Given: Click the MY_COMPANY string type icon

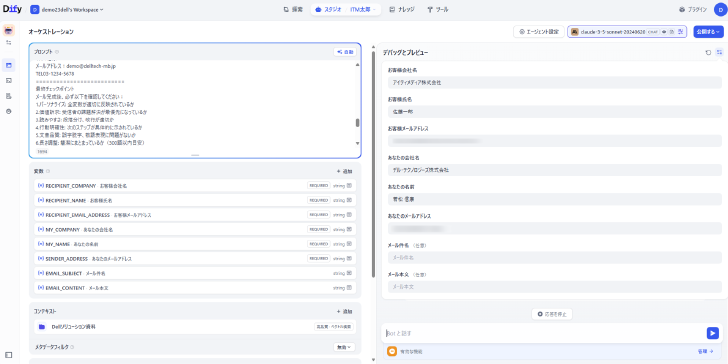Looking at the screenshot, I should click(x=349, y=229).
